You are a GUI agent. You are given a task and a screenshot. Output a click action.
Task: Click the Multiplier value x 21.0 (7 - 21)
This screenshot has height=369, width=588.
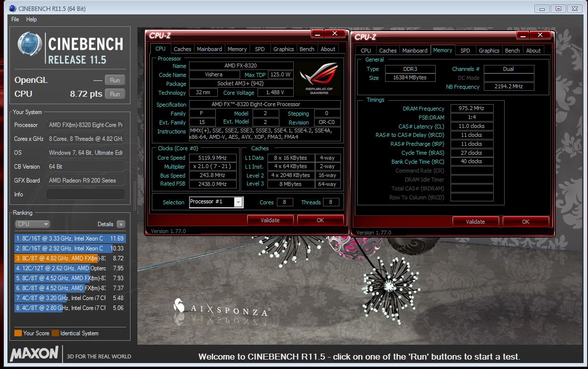click(213, 167)
